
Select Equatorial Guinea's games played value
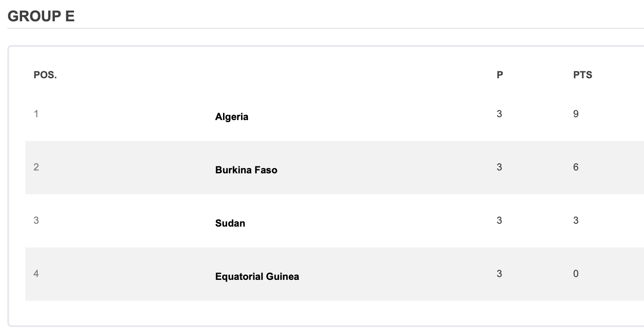[499, 274]
